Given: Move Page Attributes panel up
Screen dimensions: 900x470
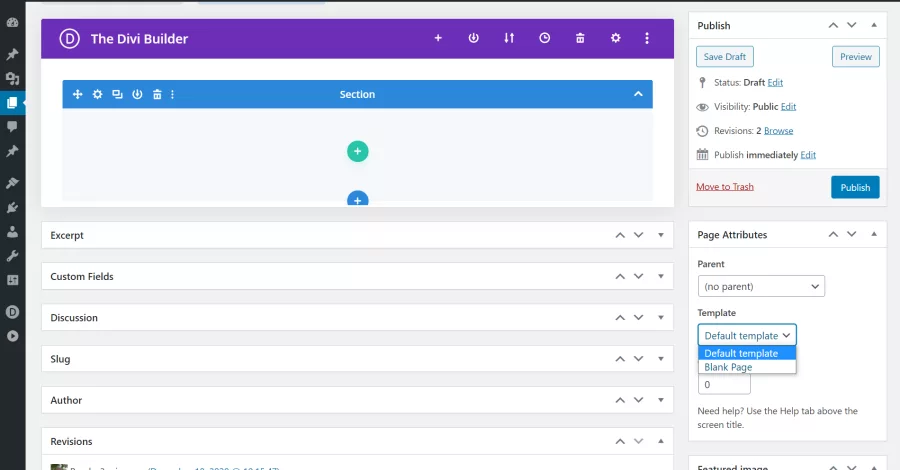Looking at the screenshot, I should point(833,234).
